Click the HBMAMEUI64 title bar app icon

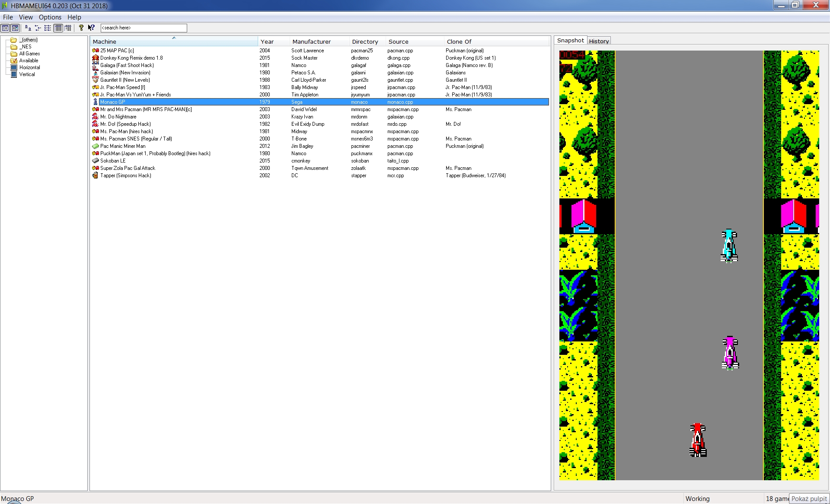tap(5, 6)
